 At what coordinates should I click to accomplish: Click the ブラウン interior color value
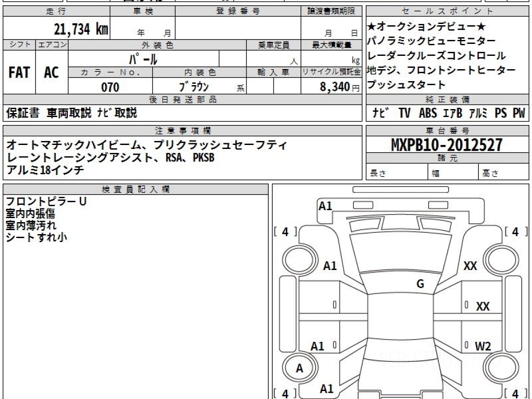click(x=194, y=87)
